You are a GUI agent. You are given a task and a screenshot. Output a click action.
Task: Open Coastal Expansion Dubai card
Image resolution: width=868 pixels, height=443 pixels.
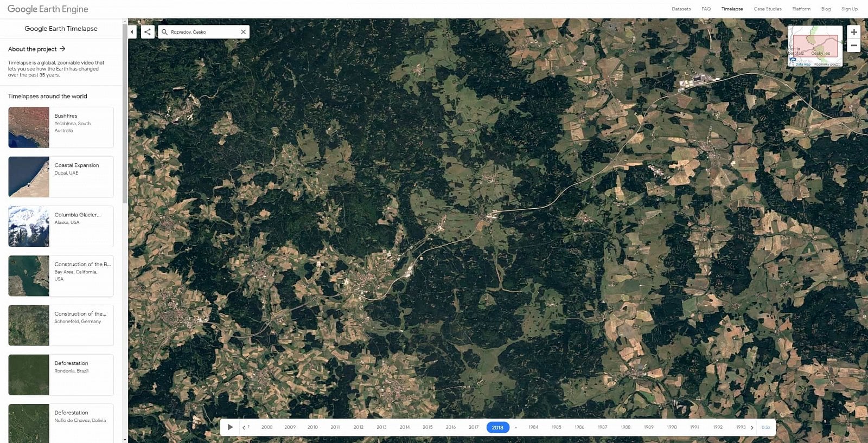pyautogui.click(x=61, y=177)
